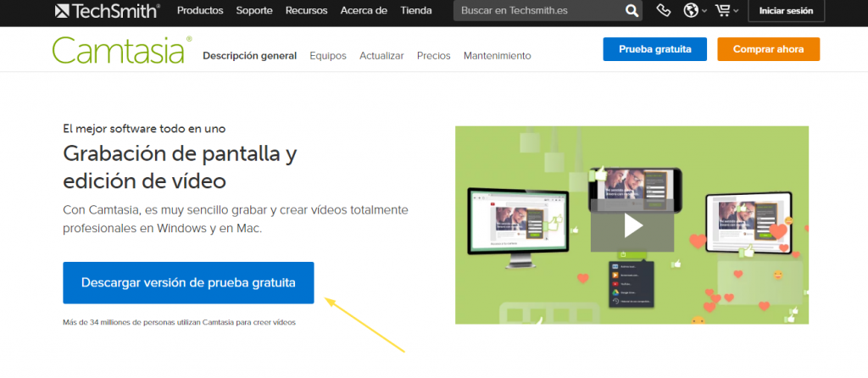Click text El mejor software todo en uno
The image size is (868, 378).
coord(144,128)
